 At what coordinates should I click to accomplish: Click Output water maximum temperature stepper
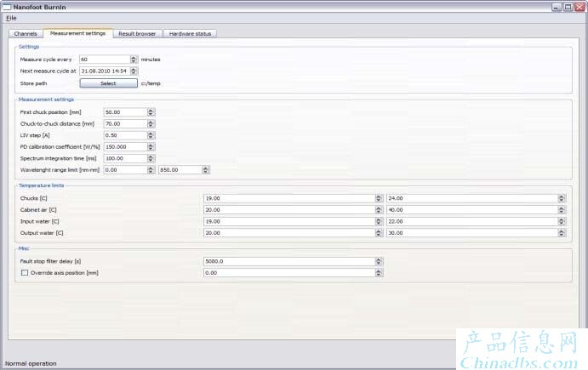(x=562, y=233)
